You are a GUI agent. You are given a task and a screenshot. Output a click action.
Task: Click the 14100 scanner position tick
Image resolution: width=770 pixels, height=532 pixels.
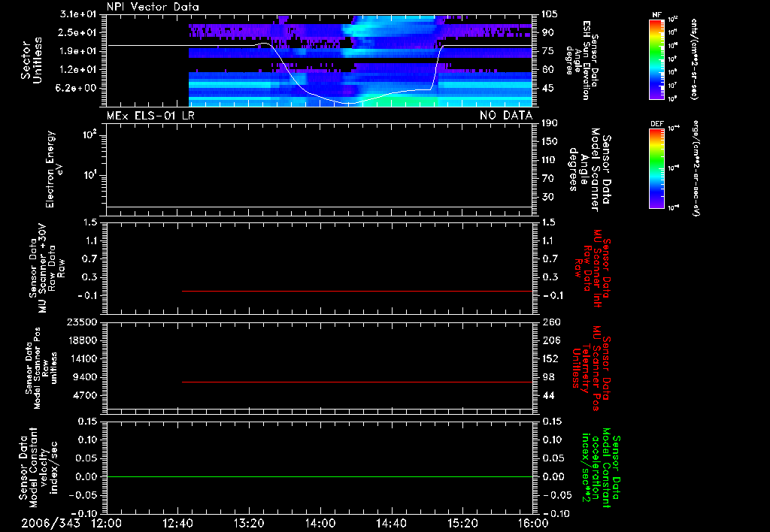(81, 358)
